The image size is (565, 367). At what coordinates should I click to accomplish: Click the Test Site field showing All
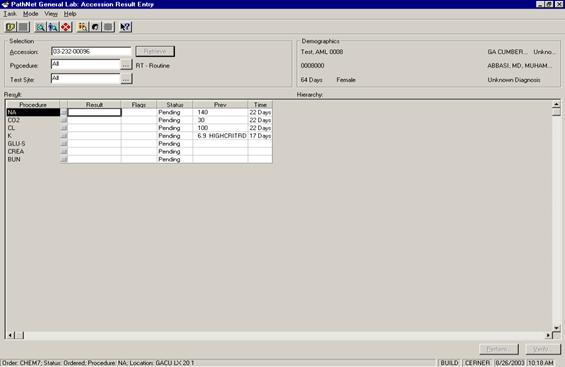click(85, 79)
